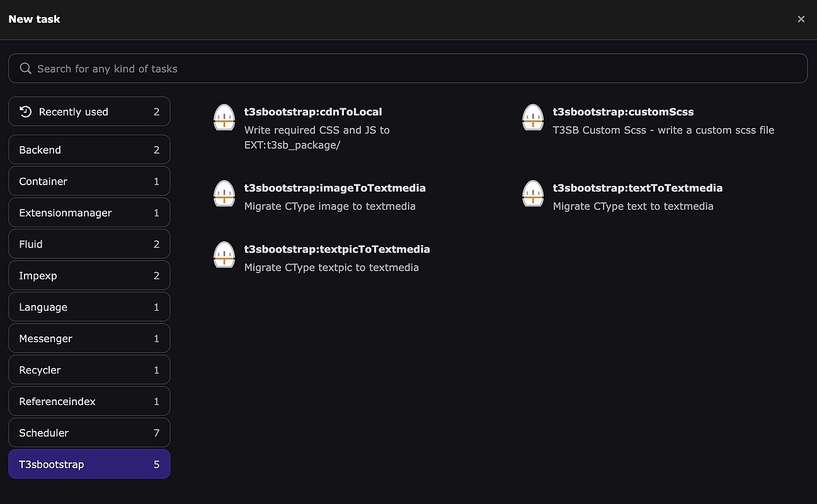Select the Impexp category
The width and height of the screenshot is (817, 504).
point(89,276)
